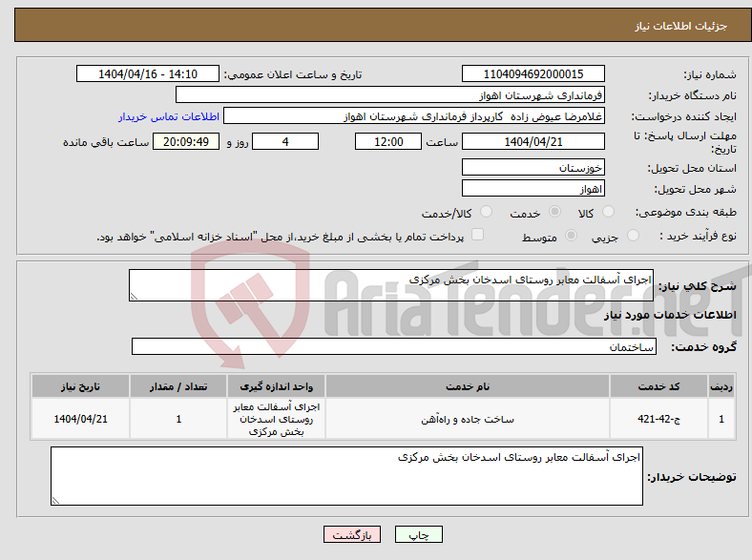The height and width of the screenshot is (560, 752).
Task: Click the گروه خدمت field ساختمان
Action: (x=394, y=346)
